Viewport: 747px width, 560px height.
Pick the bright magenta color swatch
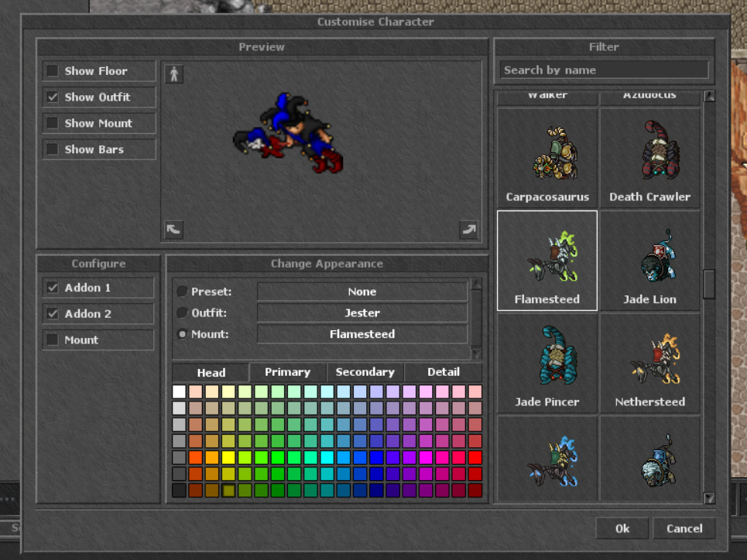pyautogui.click(x=426, y=458)
